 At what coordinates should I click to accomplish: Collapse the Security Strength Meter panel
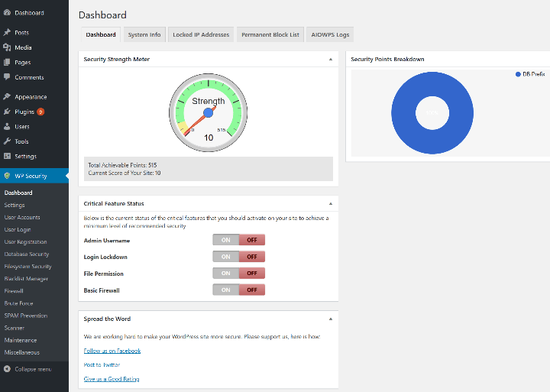coord(330,59)
